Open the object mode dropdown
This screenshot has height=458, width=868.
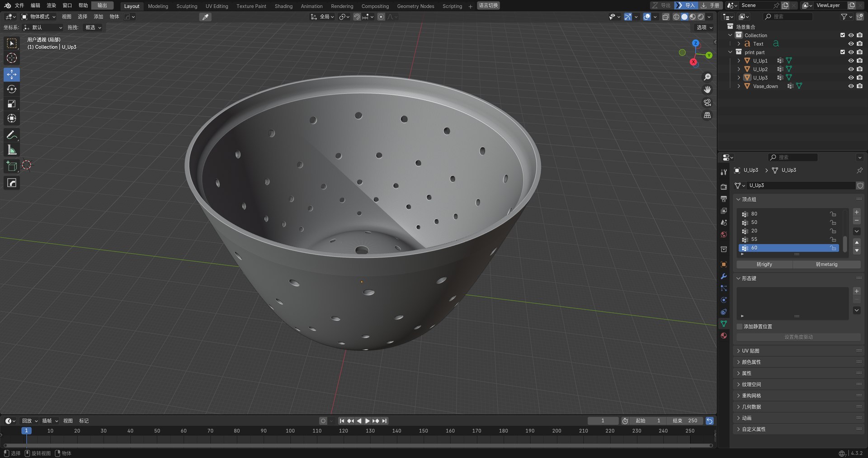coord(39,17)
